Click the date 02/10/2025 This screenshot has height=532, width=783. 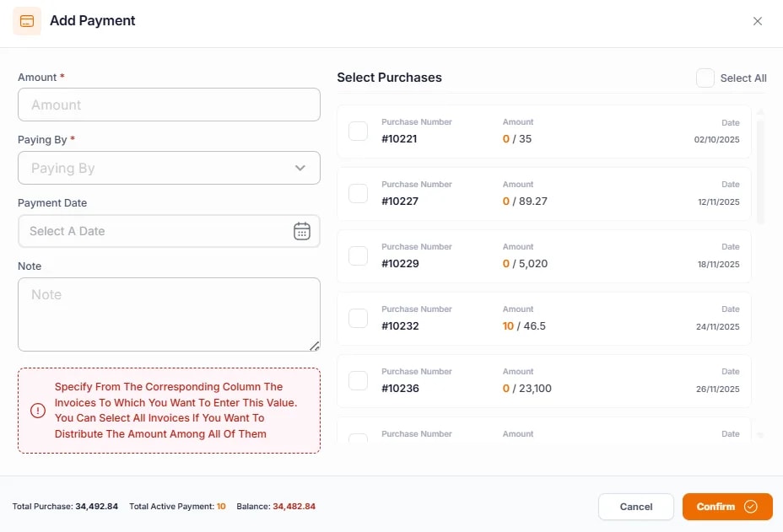tap(716, 140)
